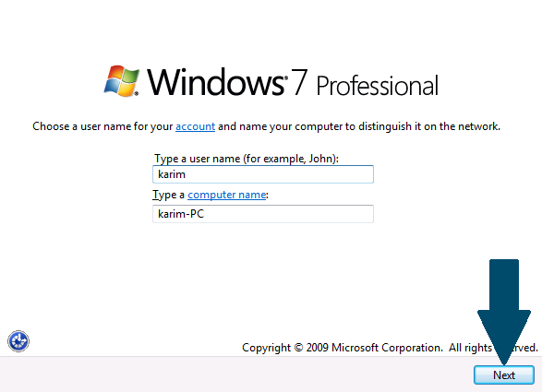Image resolution: width=542 pixels, height=392 pixels.
Task: Click the Copyright 2009 Microsoft Corporation text
Action: point(390,348)
